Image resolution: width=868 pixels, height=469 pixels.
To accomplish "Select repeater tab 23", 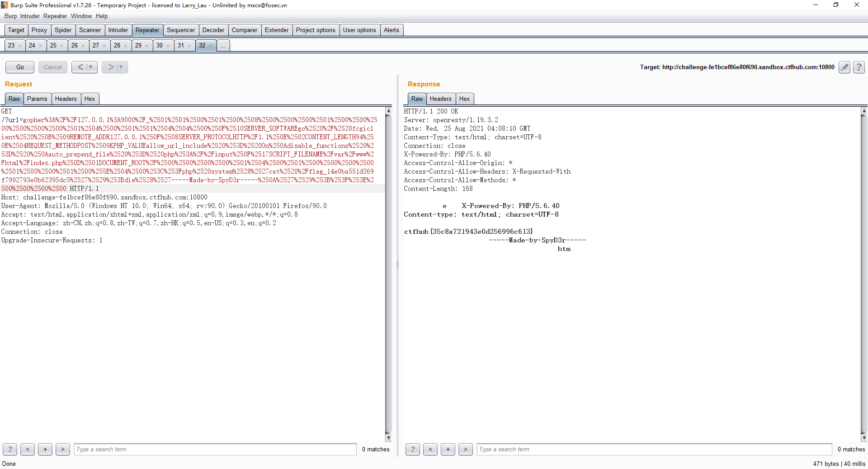I will coord(11,45).
